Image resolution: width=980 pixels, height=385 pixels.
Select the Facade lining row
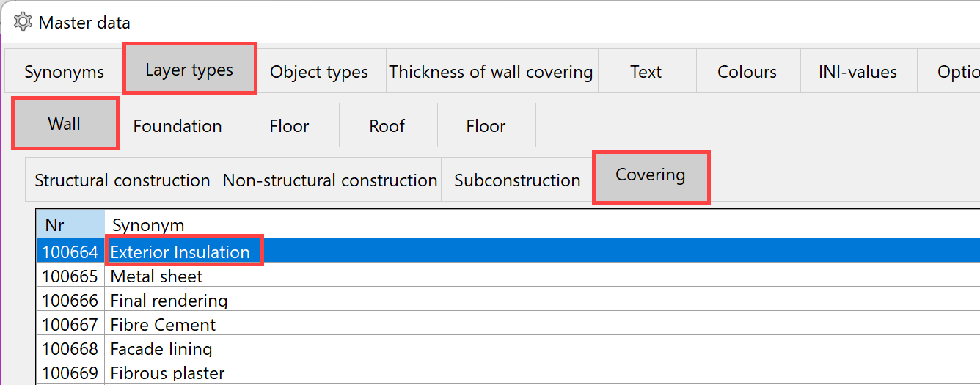508,348
